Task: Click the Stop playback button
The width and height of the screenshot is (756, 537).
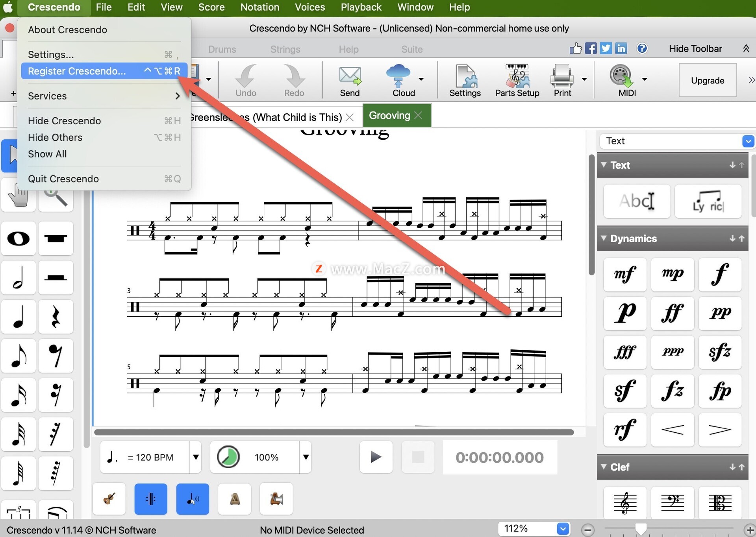Action: tap(418, 457)
